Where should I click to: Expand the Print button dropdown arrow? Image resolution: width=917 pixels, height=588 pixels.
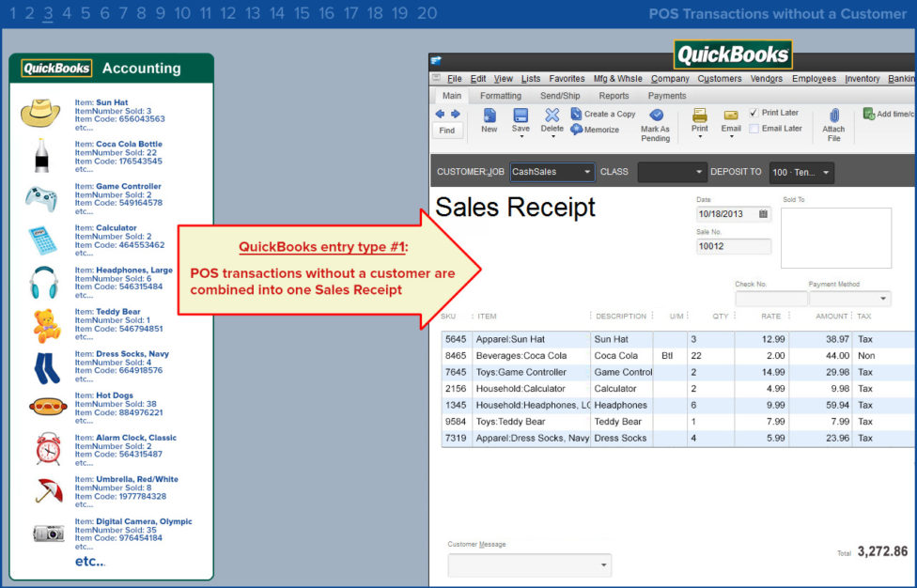click(x=700, y=137)
